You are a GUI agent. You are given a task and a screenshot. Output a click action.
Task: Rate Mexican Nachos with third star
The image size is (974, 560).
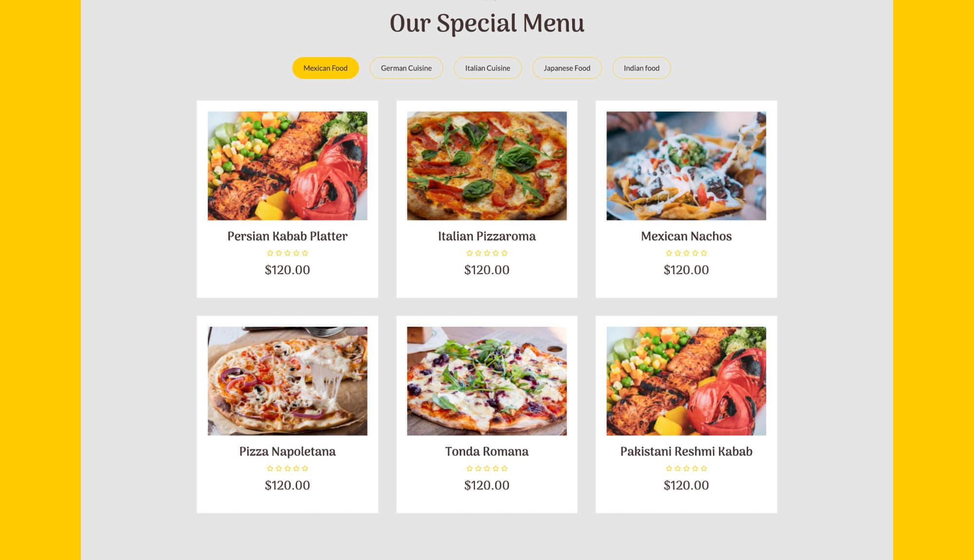(x=686, y=253)
